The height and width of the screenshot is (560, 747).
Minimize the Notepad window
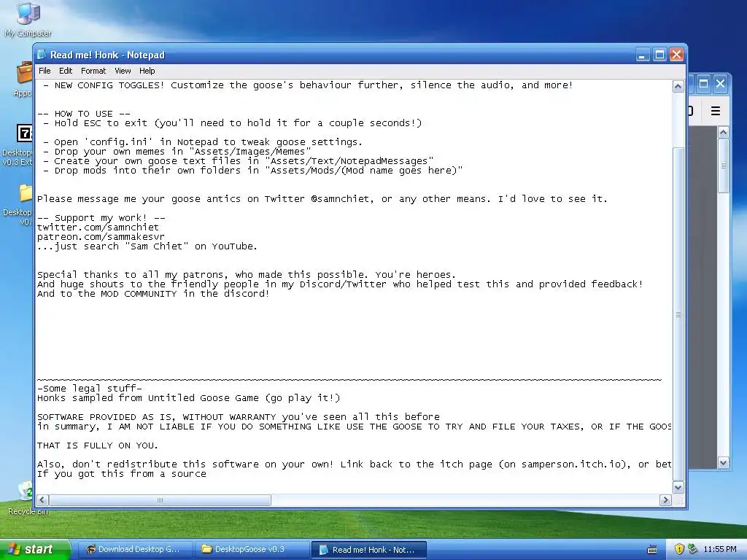pyautogui.click(x=643, y=55)
